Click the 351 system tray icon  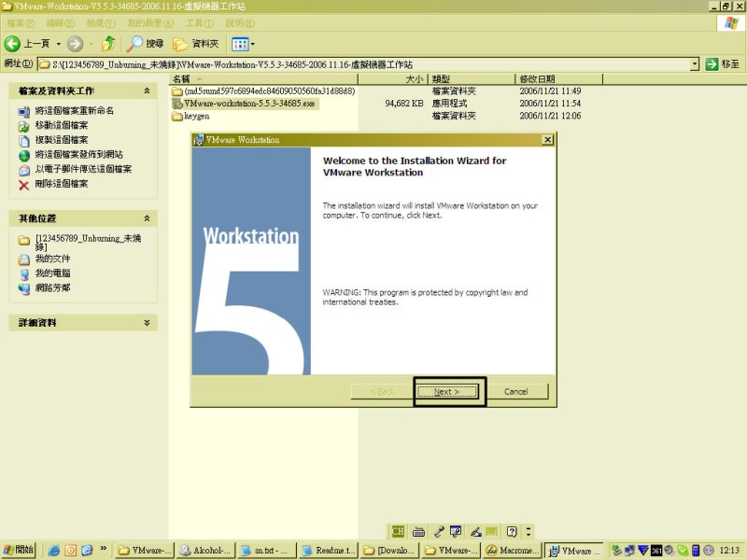point(656,551)
